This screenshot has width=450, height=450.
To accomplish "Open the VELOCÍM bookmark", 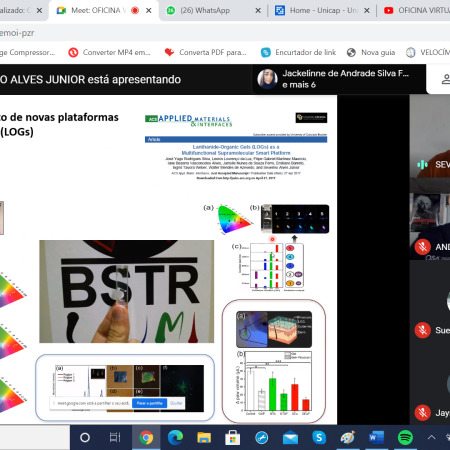I will (428, 52).
